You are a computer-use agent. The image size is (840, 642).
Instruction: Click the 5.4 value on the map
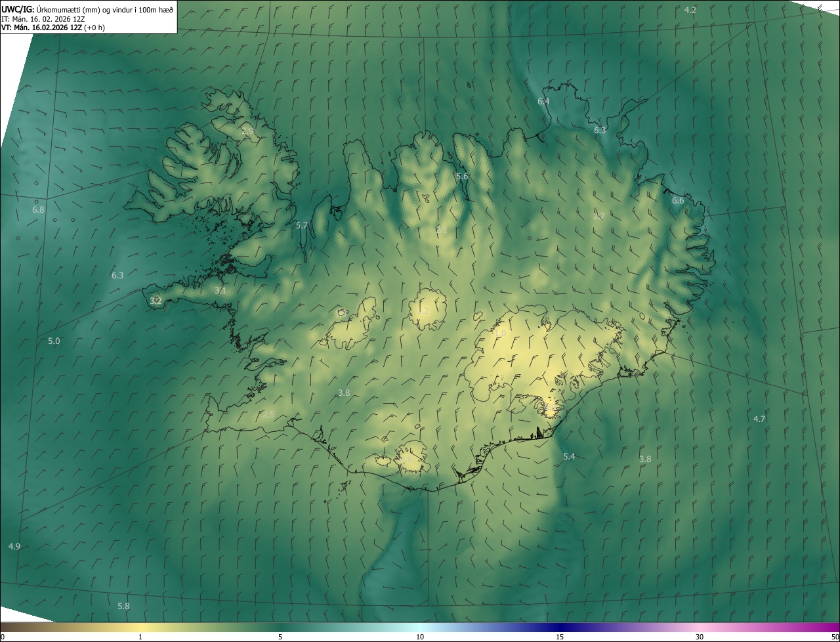tap(569, 456)
